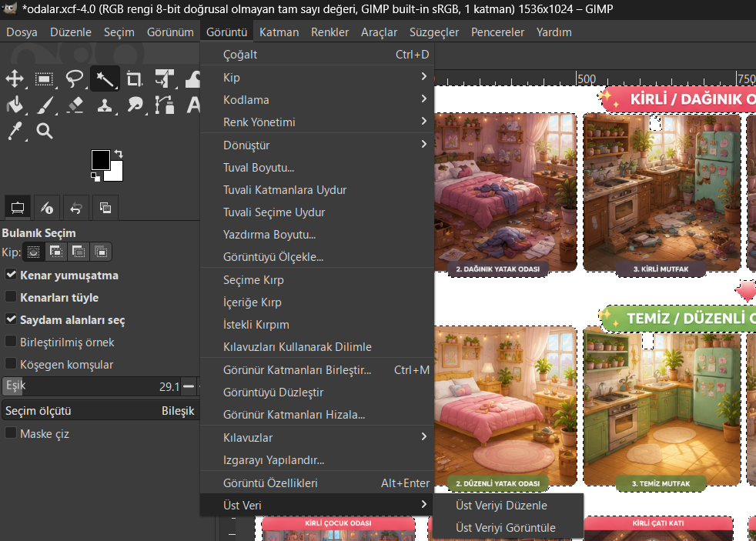Expand the Kılavuzlar submenu
This screenshot has height=541, width=756.
[316, 437]
